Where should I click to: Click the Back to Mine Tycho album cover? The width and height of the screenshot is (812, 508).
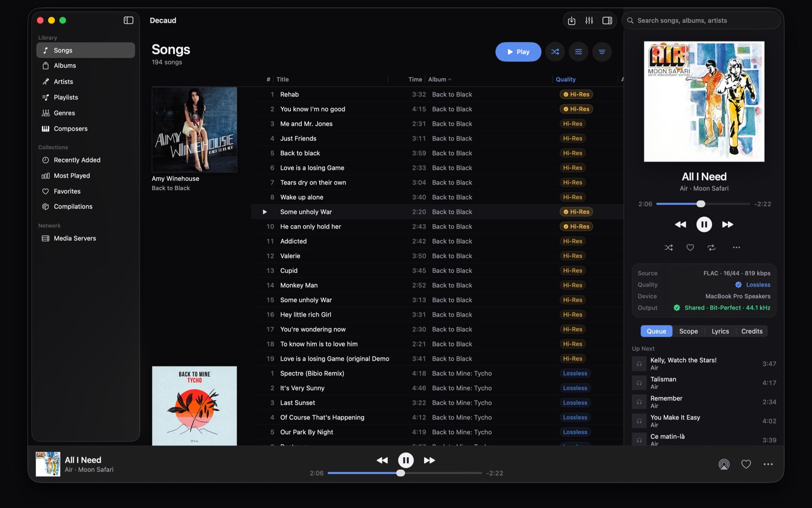pyautogui.click(x=194, y=406)
